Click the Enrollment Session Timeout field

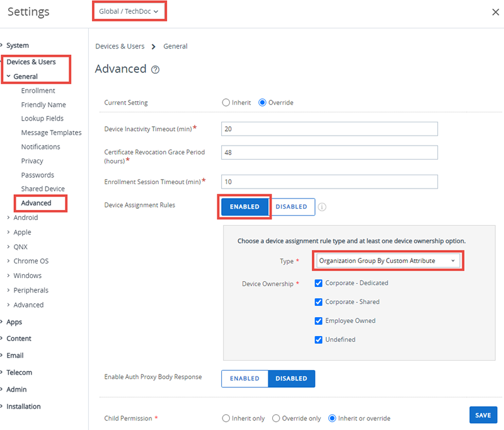[x=329, y=182]
